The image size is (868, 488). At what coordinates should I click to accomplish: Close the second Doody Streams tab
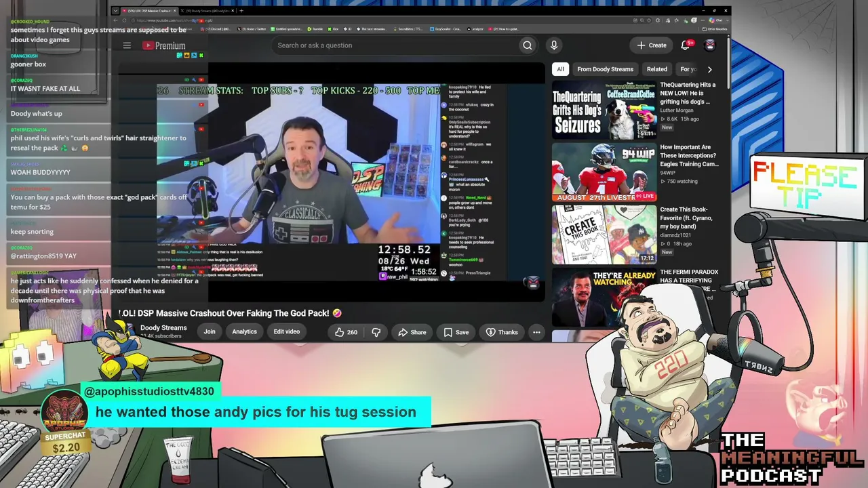coord(233,11)
